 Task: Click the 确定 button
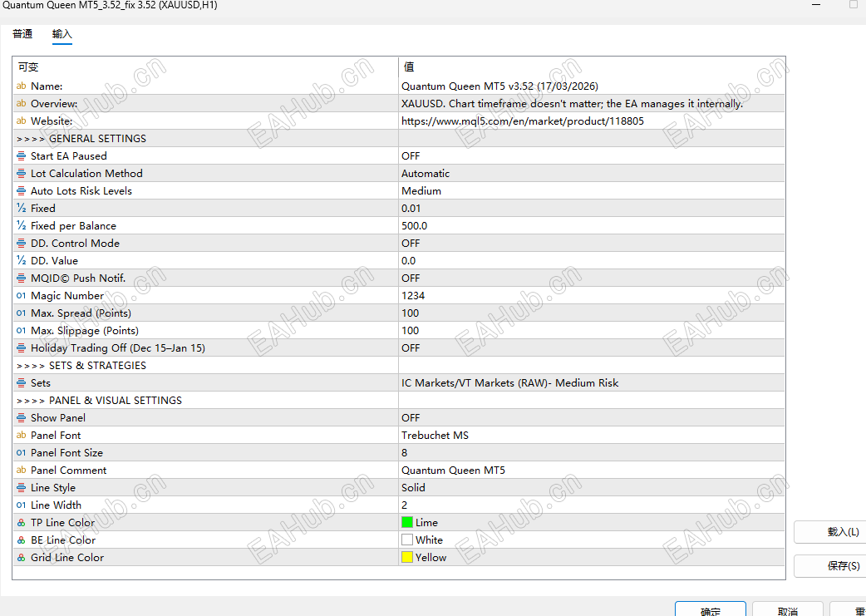711,609
